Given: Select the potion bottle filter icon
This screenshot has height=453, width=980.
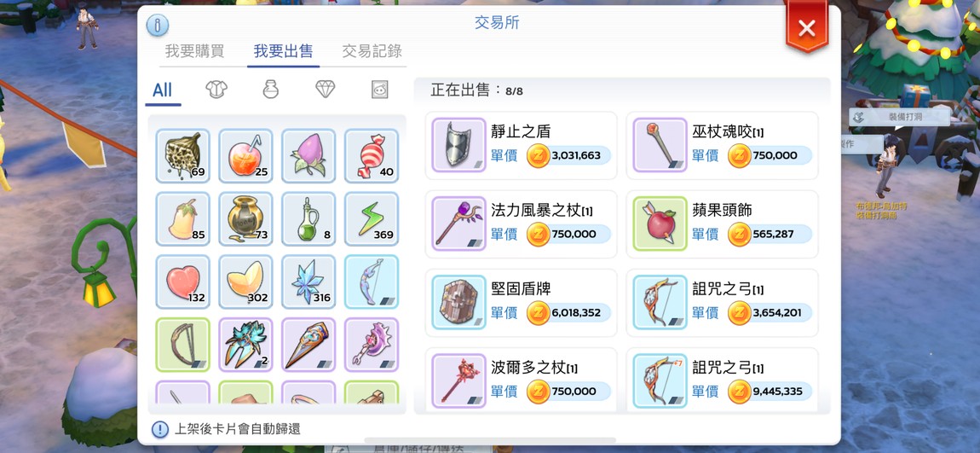Looking at the screenshot, I should pyautogui.click(x=271, y=90).
